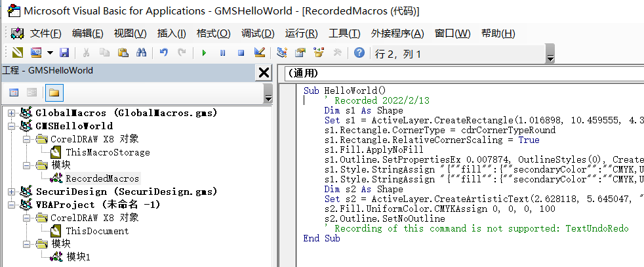644x267 pixels.
Task: Expand the GlobalMacros project node
Action: coord(11,113)
